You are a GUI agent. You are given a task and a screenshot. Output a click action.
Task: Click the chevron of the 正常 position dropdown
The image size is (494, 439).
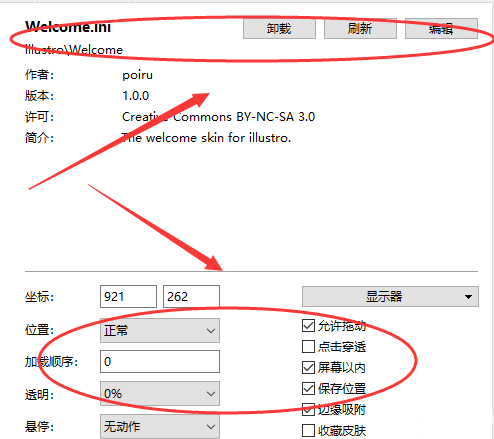point(211,331)
